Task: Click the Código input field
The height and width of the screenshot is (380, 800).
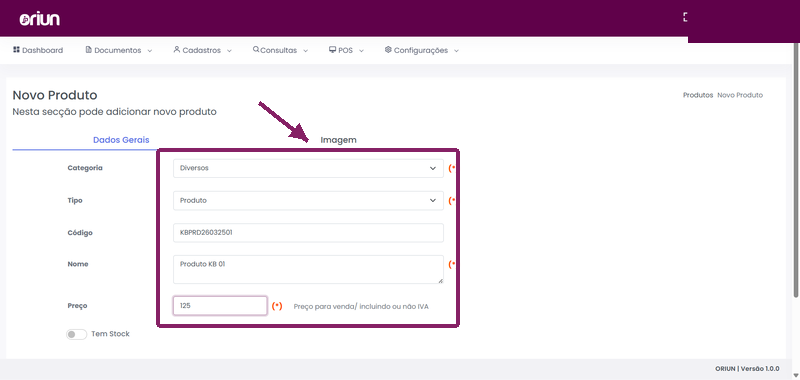Action: click(x=308, y=233)
